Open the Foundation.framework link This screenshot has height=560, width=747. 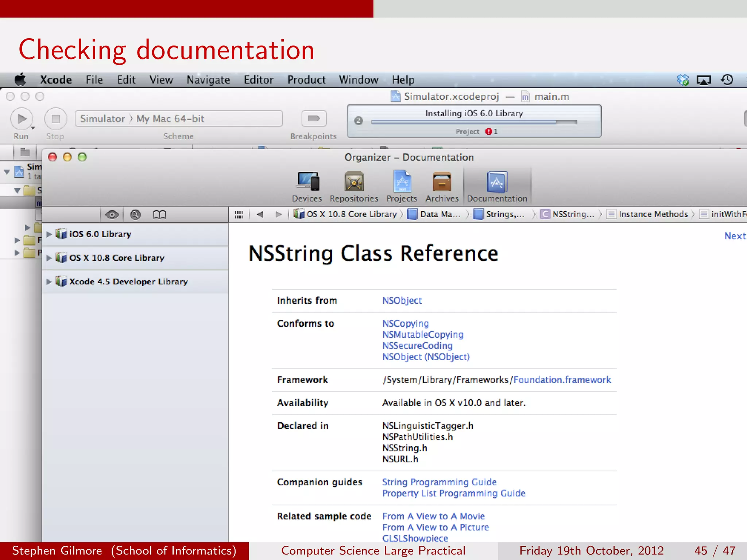pos(562,380)
